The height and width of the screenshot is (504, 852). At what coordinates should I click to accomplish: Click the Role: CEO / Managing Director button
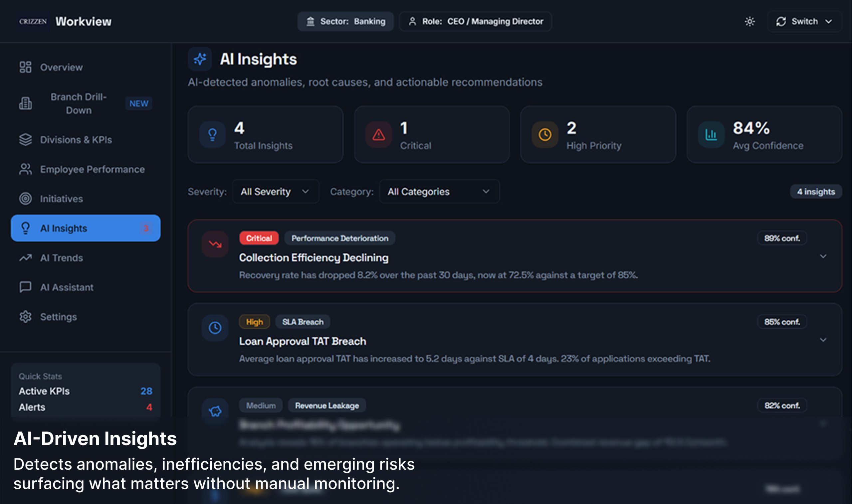point(475,21)
